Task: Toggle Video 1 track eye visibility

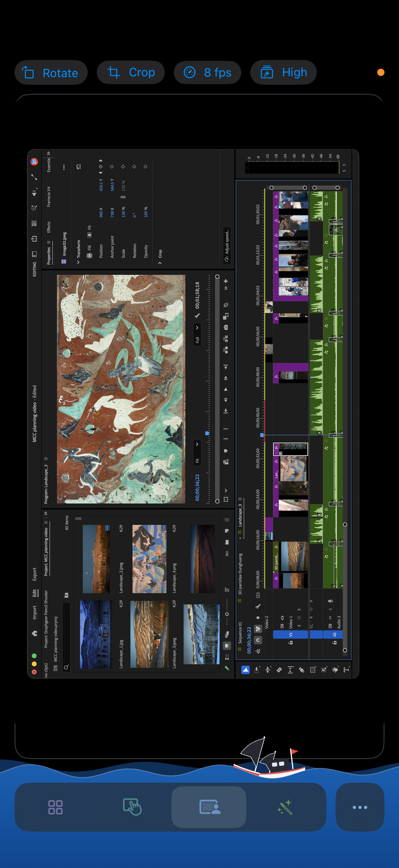Action: pyautogui.click(x=282, y=617)
